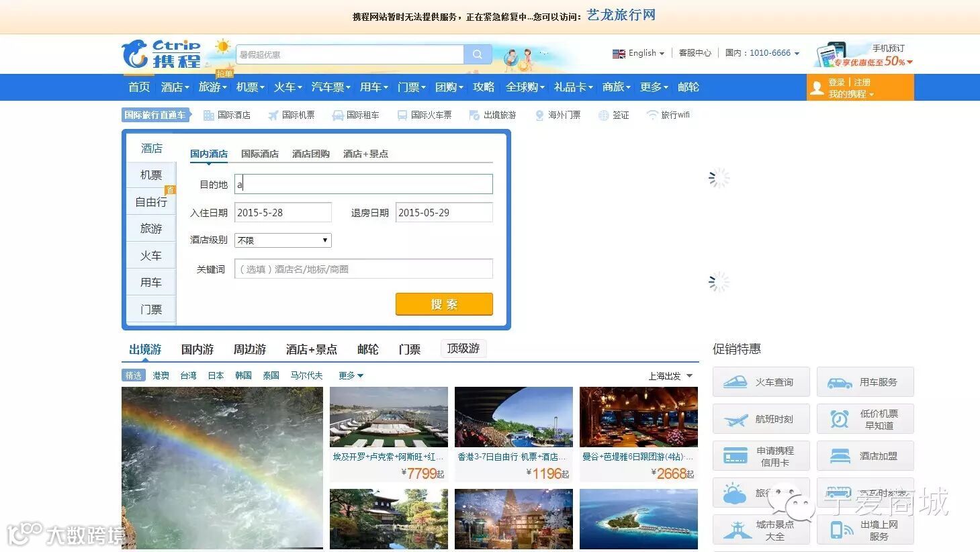Click the 城市景点大全 landmark icon tile
This screenshot has width=980, height=552.
(761, 530)
